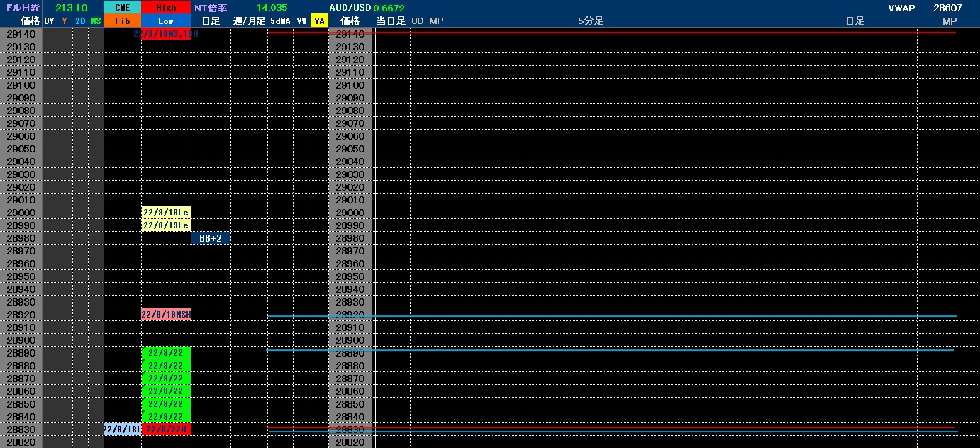Select 29000 in the ドル日経 price column
The height and width of the screenshot is (448, 980).
[x=21, y=213]
